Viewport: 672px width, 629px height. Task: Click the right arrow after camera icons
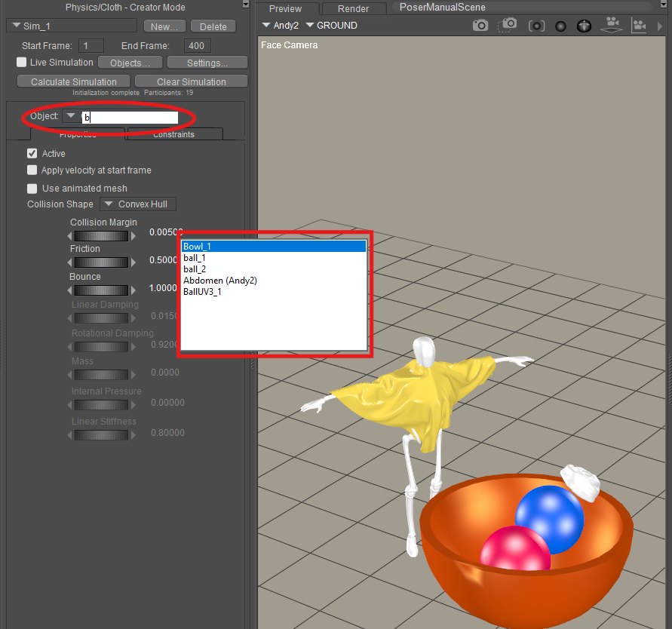pyautogui.click(x=661, y=26)
